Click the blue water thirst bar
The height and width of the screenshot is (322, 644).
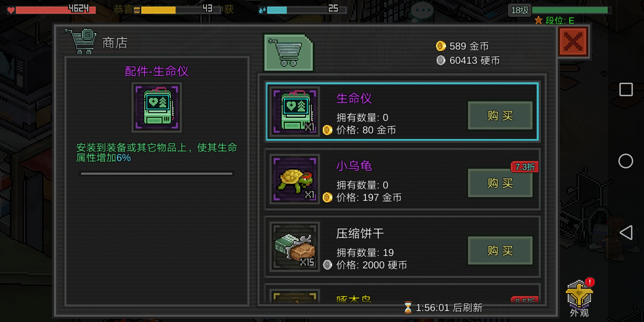307,10
